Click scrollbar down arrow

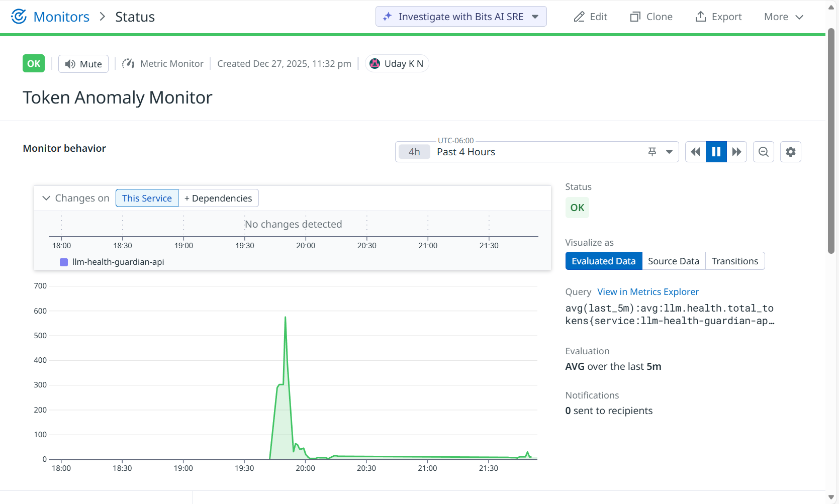coord(831,497)
